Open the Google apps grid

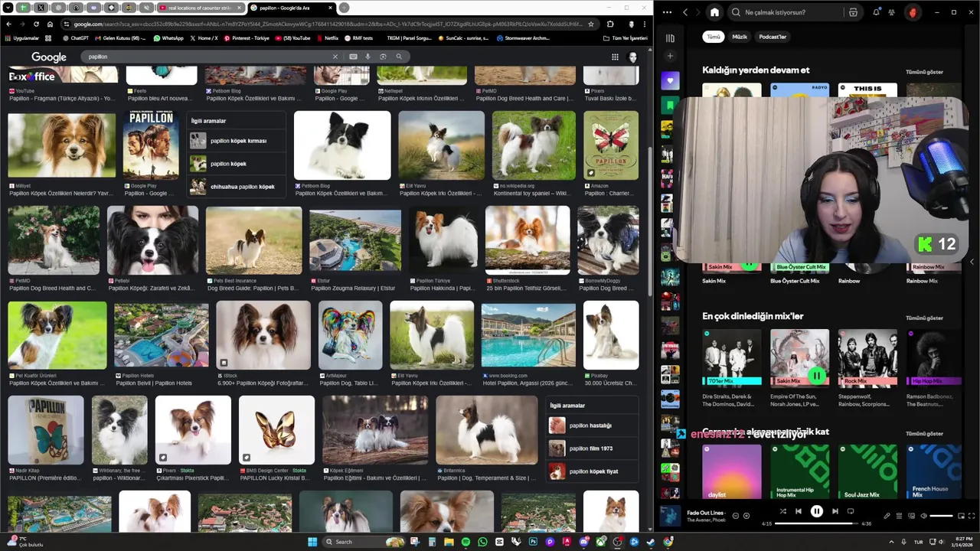point(615,57)
